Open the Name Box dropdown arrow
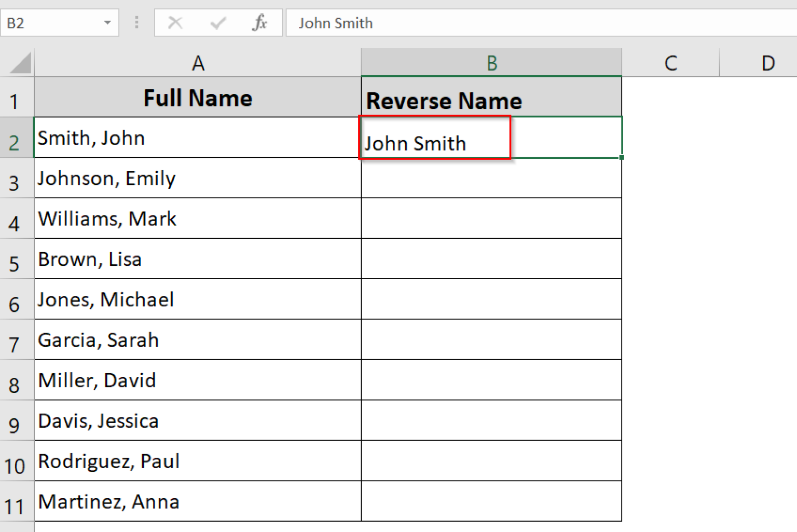 coord(107,23)
